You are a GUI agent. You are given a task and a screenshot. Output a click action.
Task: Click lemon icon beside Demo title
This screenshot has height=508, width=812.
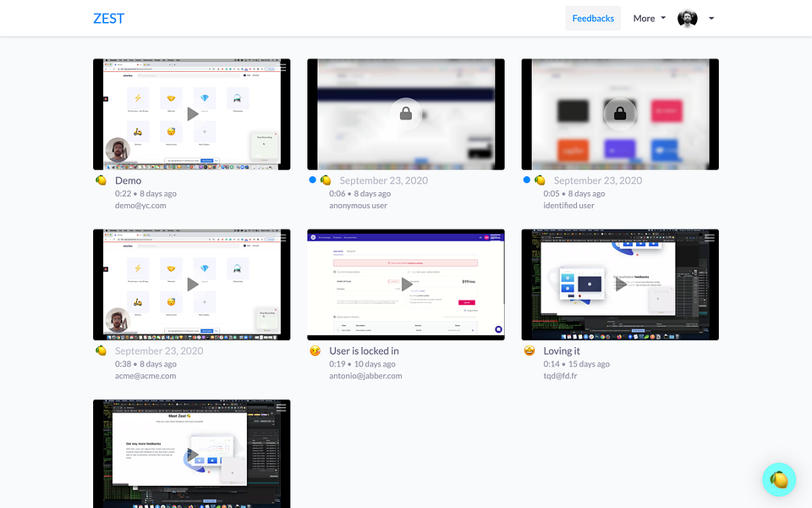pos(101,180)
